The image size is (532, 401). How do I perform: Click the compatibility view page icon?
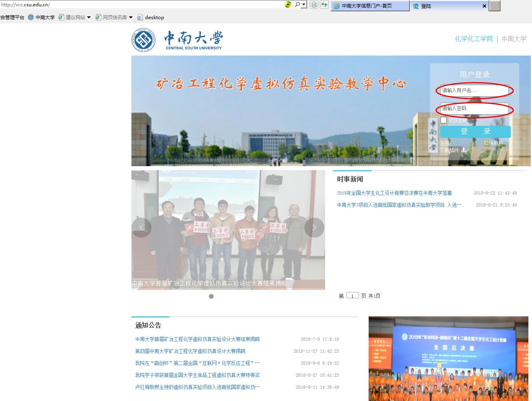314,4
